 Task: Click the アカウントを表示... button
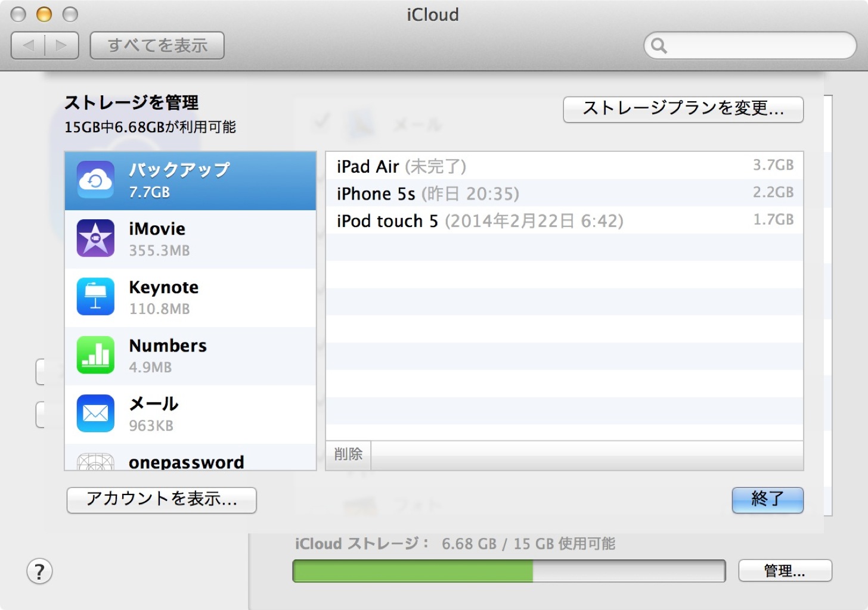click(162, 500)
